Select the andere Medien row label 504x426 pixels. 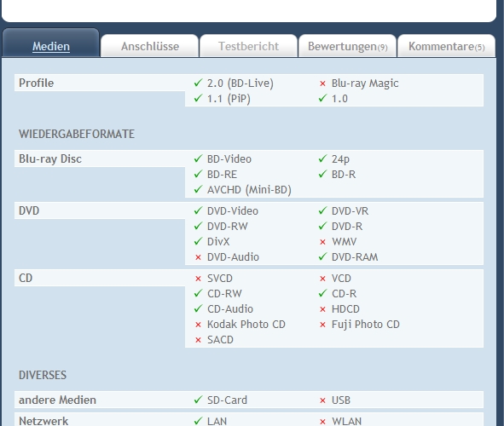tap(57, 400)
